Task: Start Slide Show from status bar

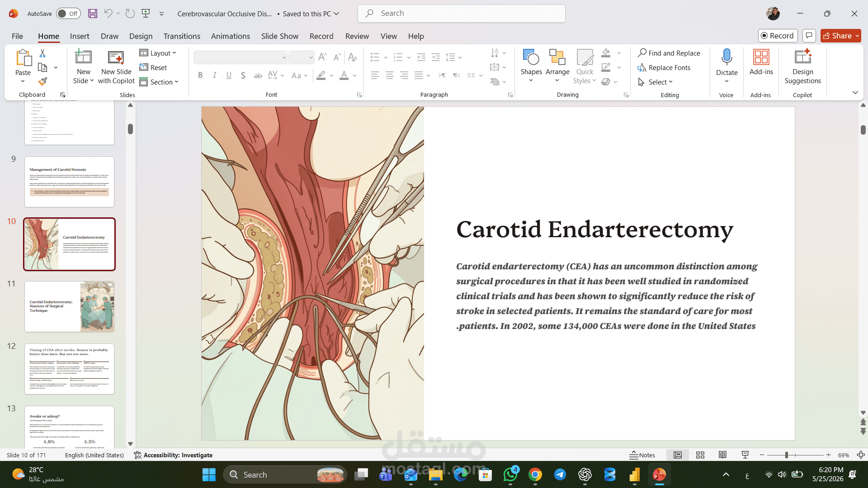Action: coord(745,455)
